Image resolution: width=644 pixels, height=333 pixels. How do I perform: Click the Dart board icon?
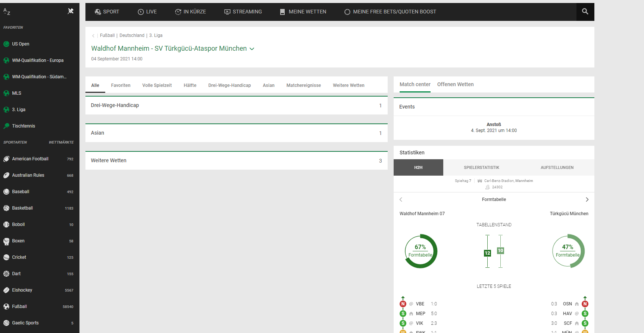(6, 274)
